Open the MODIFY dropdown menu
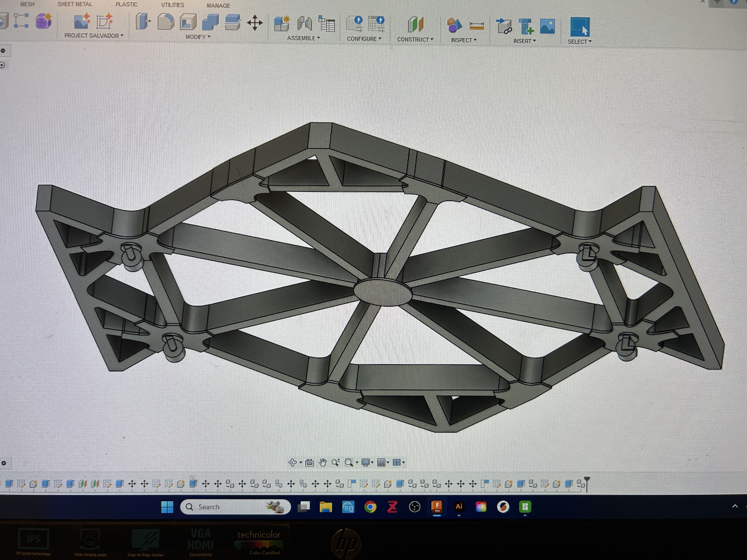This screenshot has width=747, height=560. (x=198, y=37)
